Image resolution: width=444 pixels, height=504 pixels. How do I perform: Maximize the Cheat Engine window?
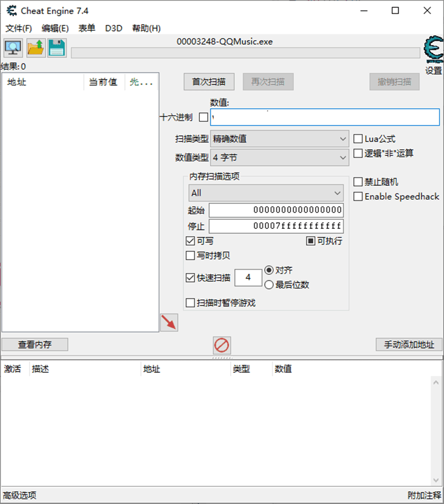(395, 11)
